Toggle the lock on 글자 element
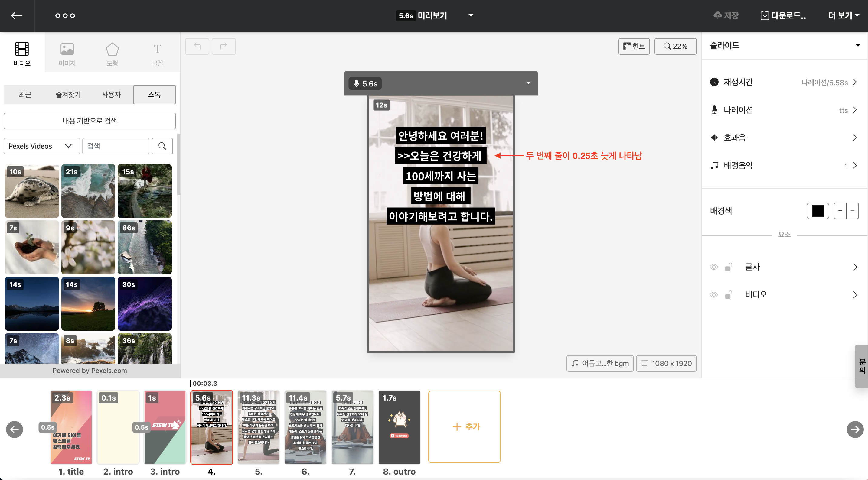Screen dimensions: 868x480 click(729, 267)
